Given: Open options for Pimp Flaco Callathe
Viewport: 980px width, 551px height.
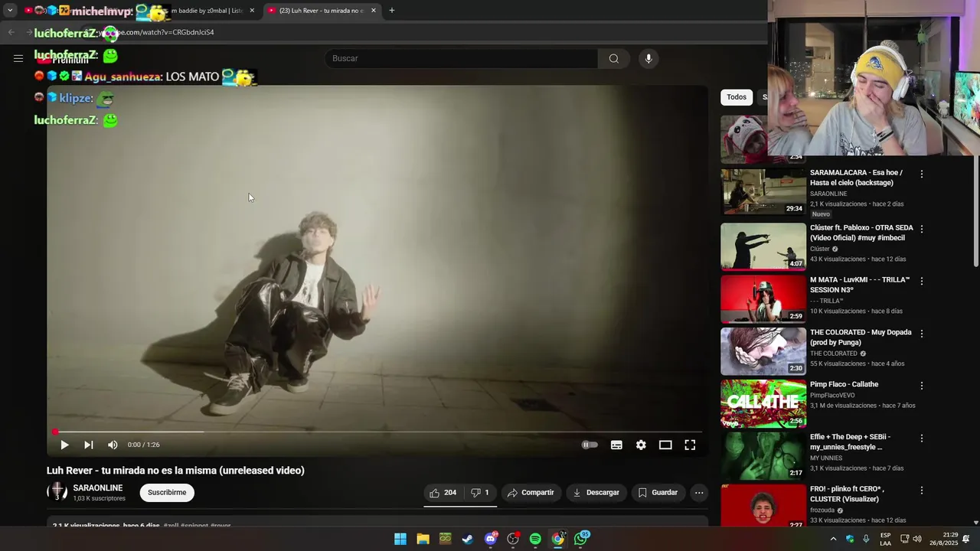Looking at the screenshot, I should click(922, 386).
